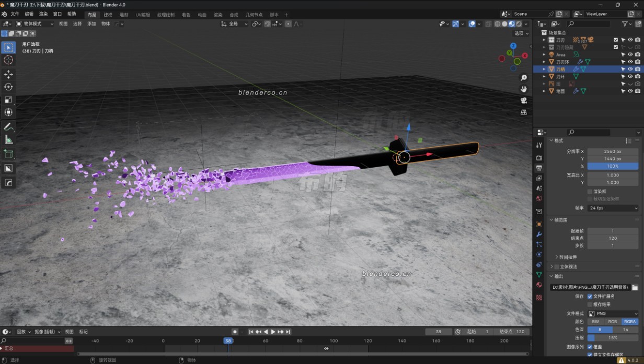The image size is (644, 364).
Task: Toggle camera view icon in viewport
Action: click(524, 101)
